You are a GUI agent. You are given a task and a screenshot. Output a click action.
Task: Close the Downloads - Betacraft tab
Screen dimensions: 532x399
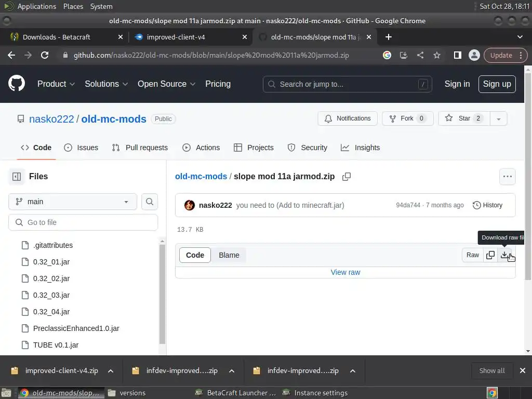[x=121, y=37]
